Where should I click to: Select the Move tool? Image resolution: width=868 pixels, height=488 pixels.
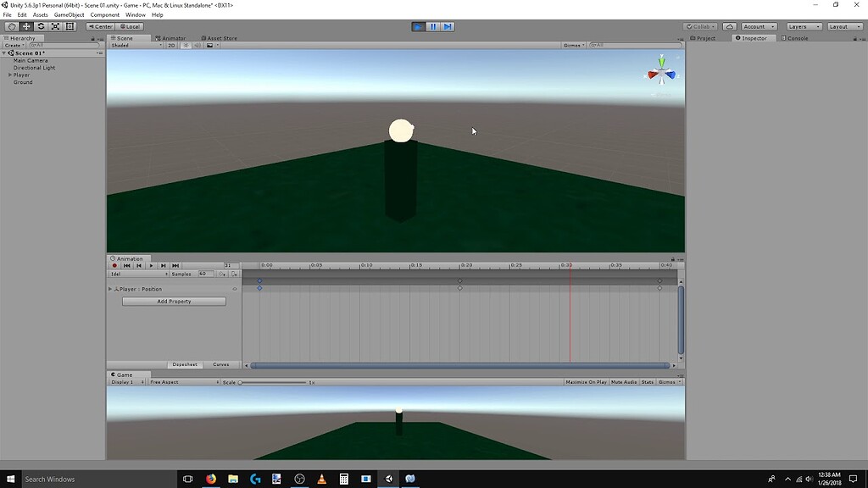tap(25, 26)
